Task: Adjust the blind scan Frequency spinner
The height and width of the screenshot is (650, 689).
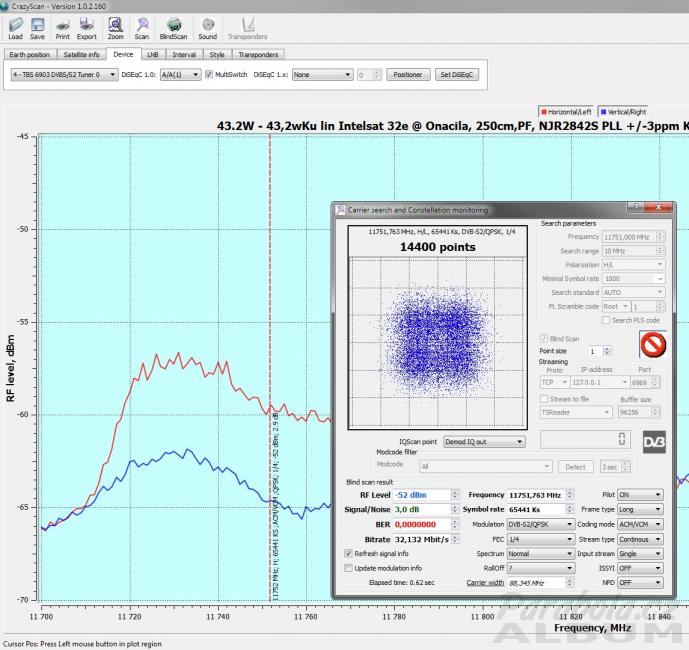Action: (x=569, y=494)
